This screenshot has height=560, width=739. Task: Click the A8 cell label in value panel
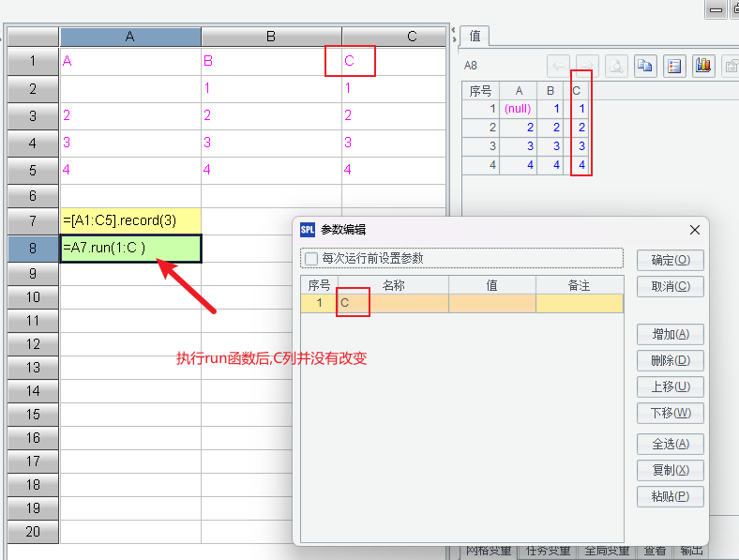[x=471, y=66]
